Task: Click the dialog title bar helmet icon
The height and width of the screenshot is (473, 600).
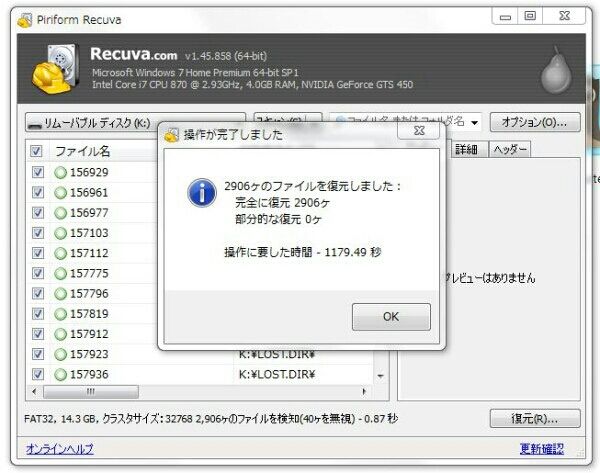Action: point(171,135)
